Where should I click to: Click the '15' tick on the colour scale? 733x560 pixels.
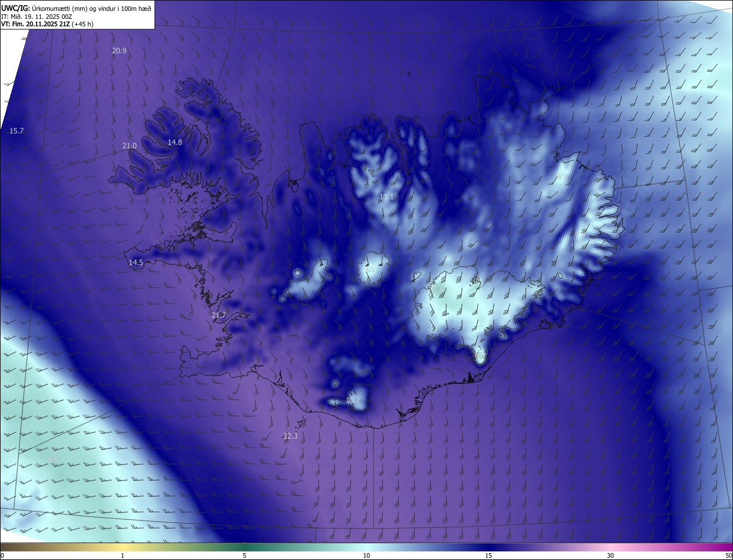[488, 556]
